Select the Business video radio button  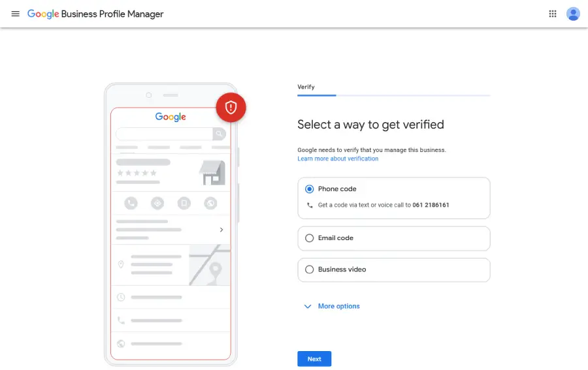[x=310, y=270]
